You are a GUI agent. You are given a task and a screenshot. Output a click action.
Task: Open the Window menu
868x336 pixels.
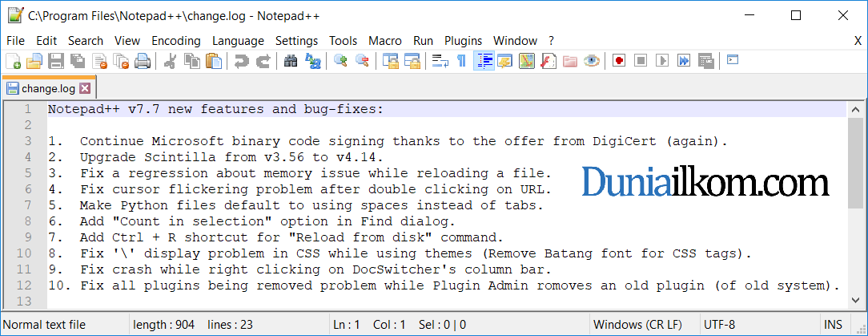coord(515,40)
